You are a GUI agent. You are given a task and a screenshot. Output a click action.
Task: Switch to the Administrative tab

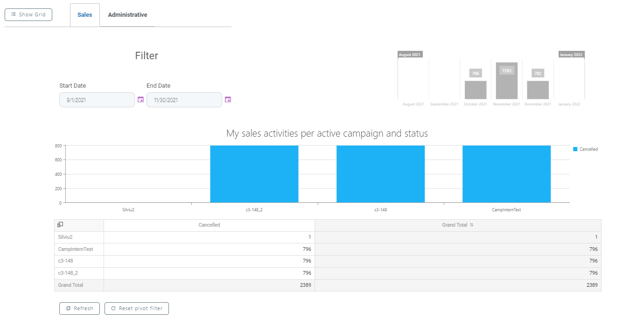click(127, 15)
